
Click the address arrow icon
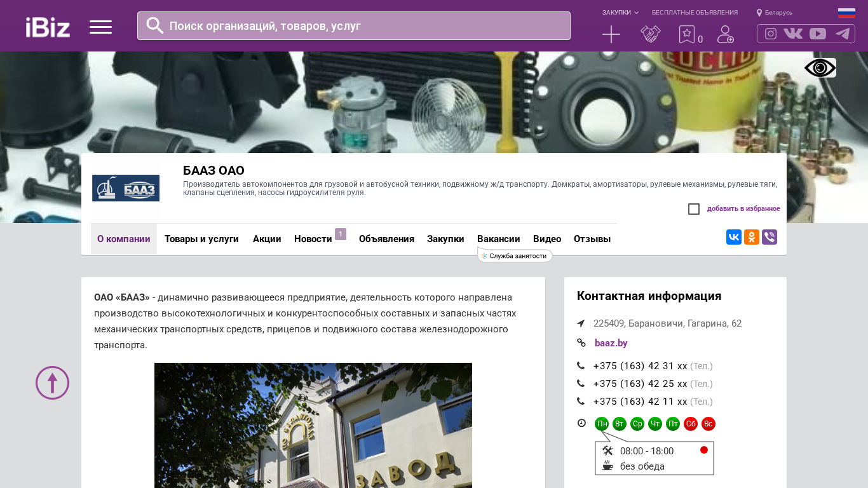click(x=581, y=323)
